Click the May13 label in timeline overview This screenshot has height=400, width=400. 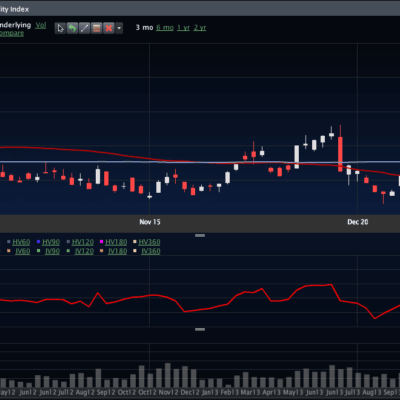[293, 392]
